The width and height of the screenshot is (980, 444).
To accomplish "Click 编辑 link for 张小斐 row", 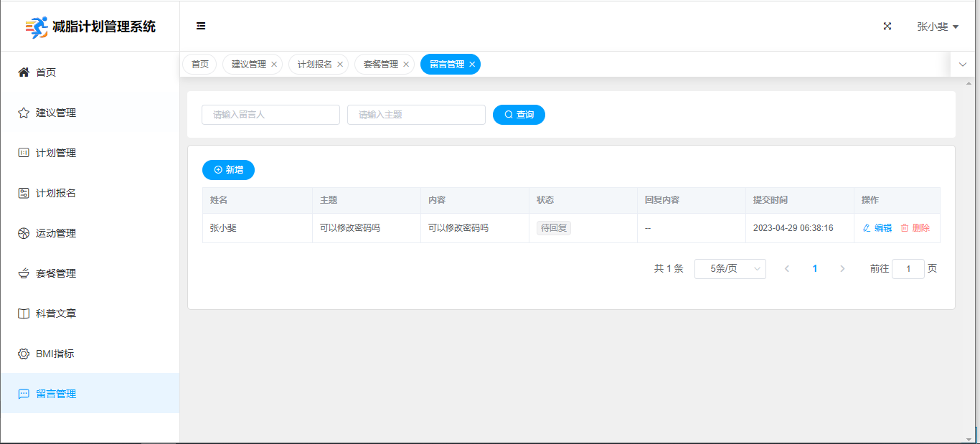I will pyautogui.click(x=877, y=228).
